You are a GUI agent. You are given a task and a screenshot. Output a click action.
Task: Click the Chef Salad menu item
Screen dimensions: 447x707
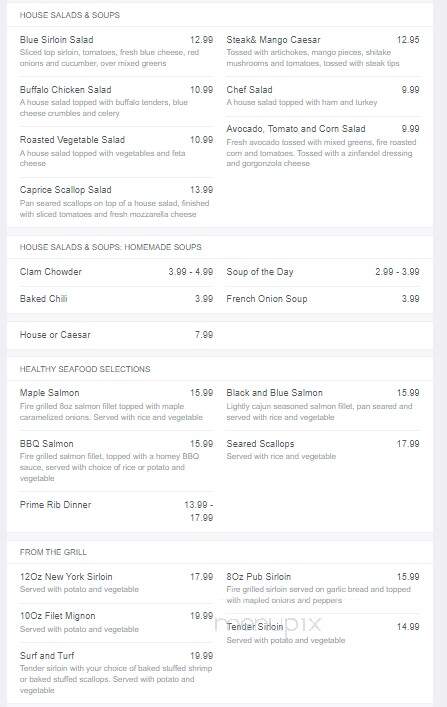(x=323, y=96)
